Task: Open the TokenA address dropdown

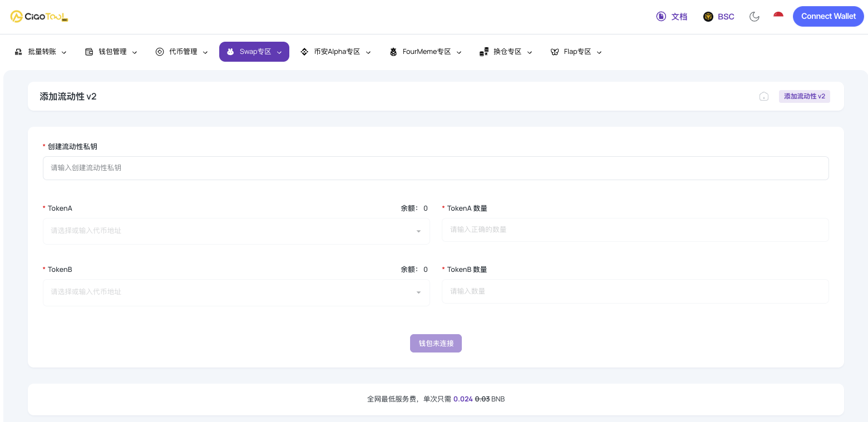Action: pos(236,231)
